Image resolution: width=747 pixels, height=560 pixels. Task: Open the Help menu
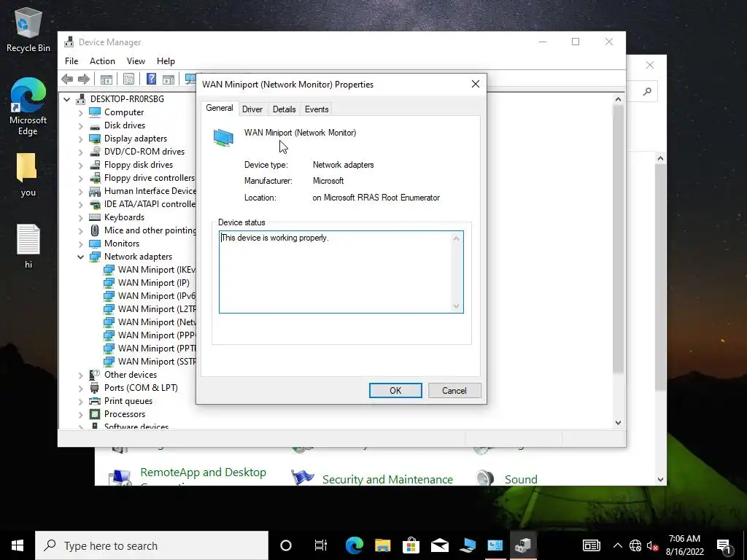pos(166,61)
